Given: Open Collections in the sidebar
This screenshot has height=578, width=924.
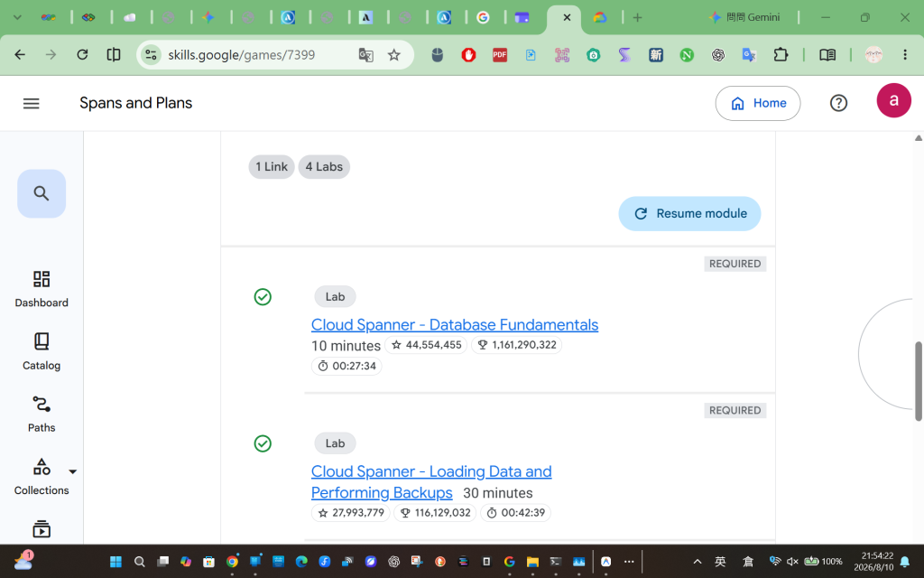Looking at the screenshot, I should click(42, 477).
